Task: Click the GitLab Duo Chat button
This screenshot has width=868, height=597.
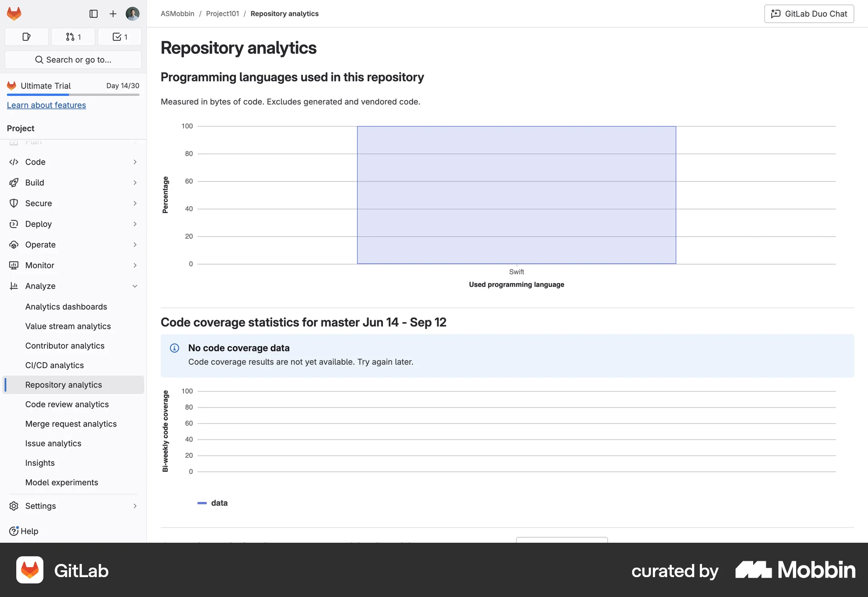Action: pyautogui.click(x=808, y=14)
